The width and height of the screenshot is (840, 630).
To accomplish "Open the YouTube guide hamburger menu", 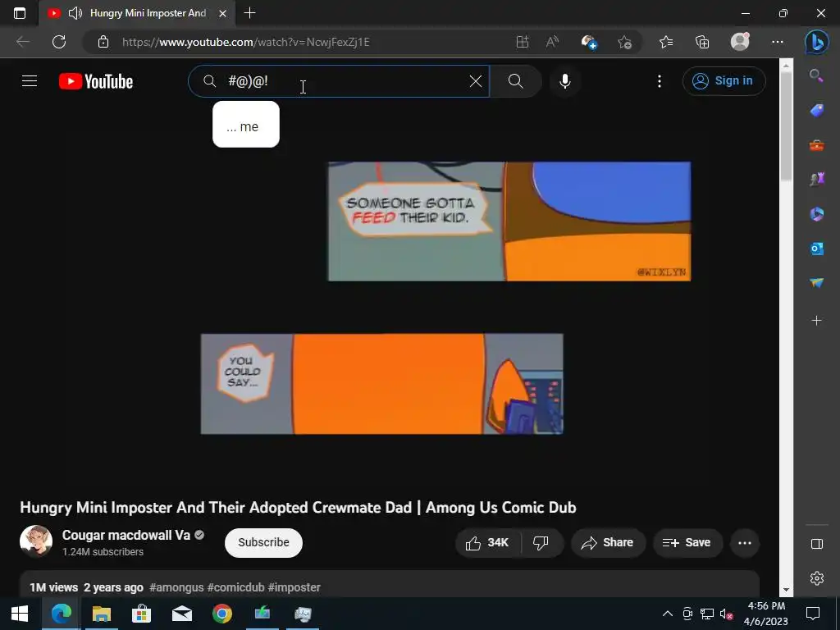I will (x=30, y=81).
